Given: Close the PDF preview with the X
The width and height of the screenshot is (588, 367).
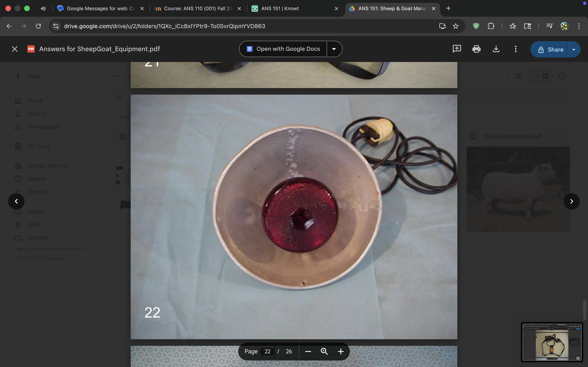Looking at the screenshot, I should (14, 49).
